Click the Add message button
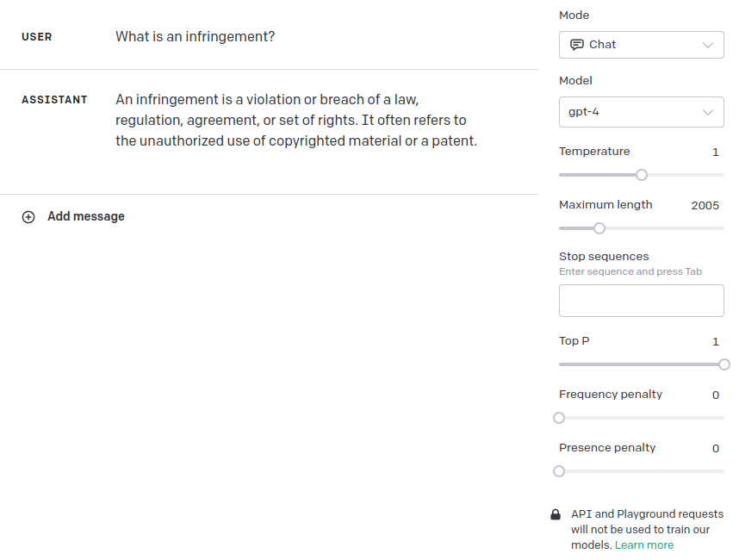 tap(85, 217)
